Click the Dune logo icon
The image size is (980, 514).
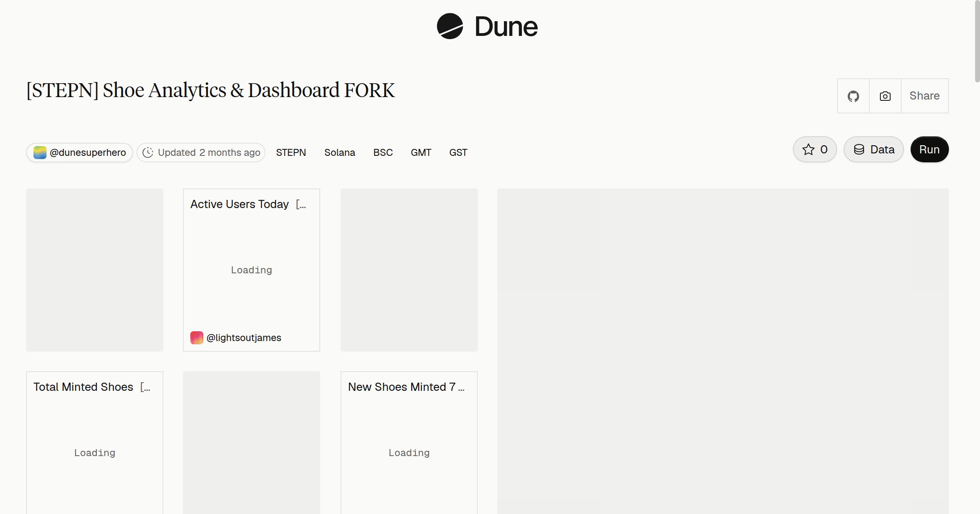pyautogui.click(x=450, y=26)
